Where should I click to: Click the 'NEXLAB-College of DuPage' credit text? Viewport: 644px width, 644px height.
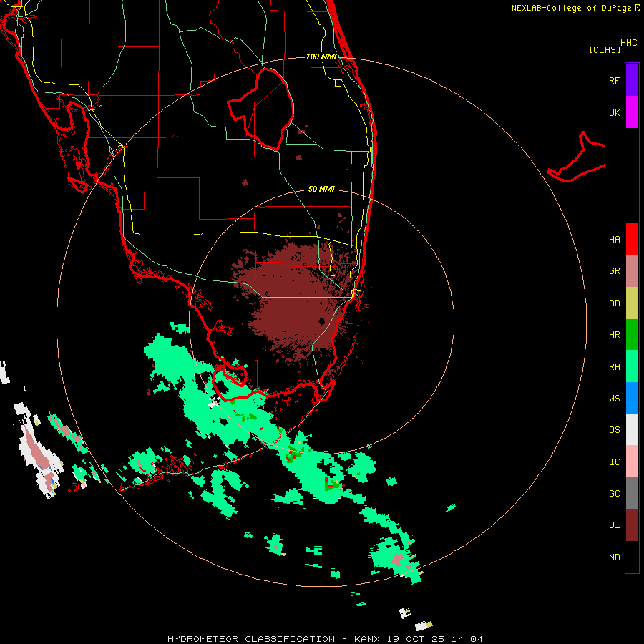click(571, 8)
